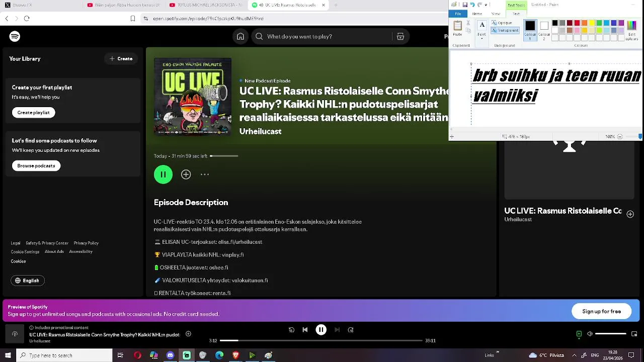Select Colour 2 in Paint
The width and height of the screenshot is (644, 362).
pyautogui.click(x=544, y=30)
